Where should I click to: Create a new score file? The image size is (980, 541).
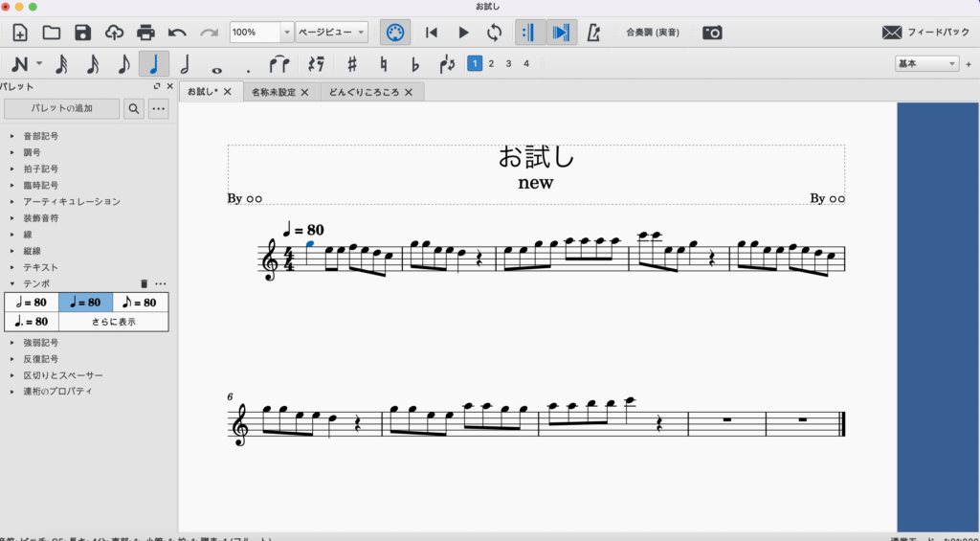tap(20, 32)
